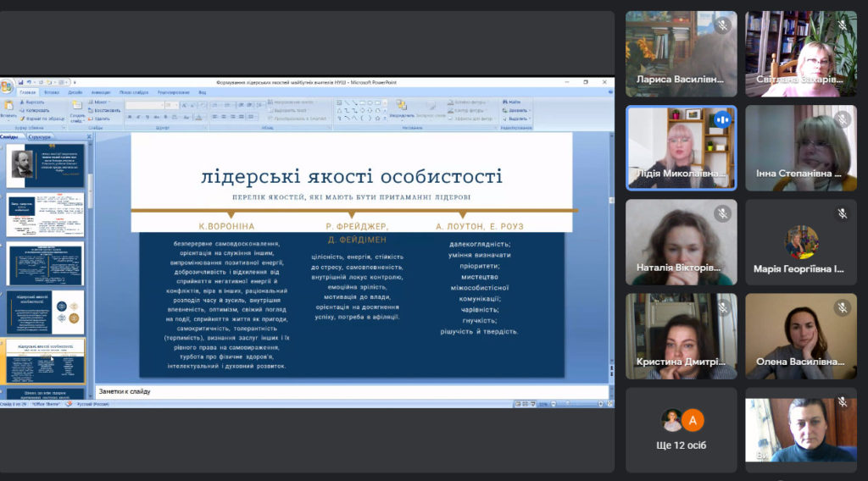The image size is (868, 481).
Task: Click the spell-check icon in the status bar
Action: (70, 404)
